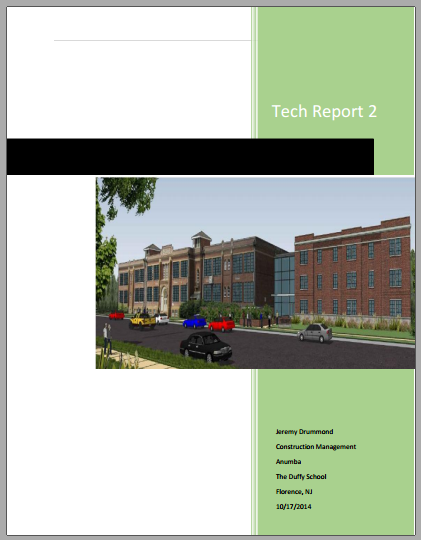Viewport: 421px width, 540px height.
Task: Click the black sedan in the rendering
Action: (206, 346)
